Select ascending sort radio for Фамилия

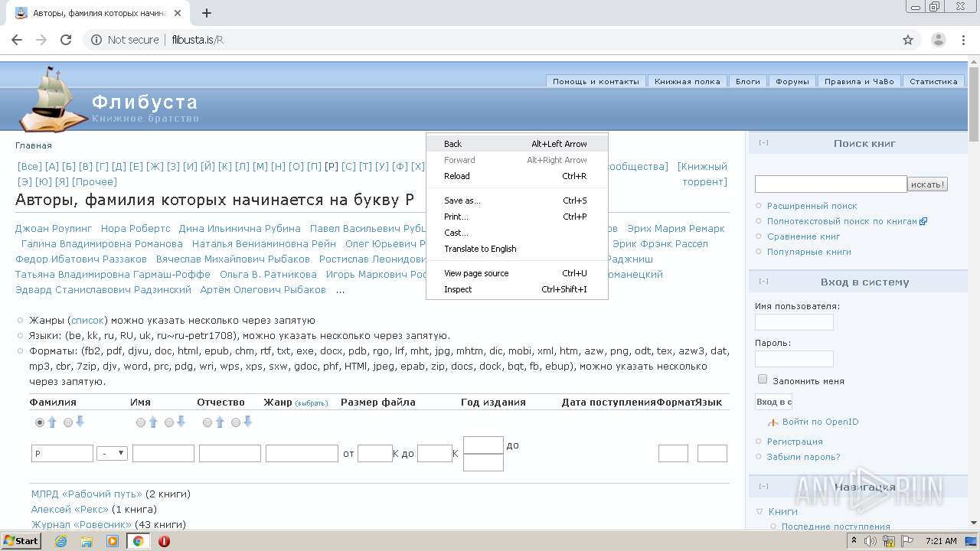40,422
